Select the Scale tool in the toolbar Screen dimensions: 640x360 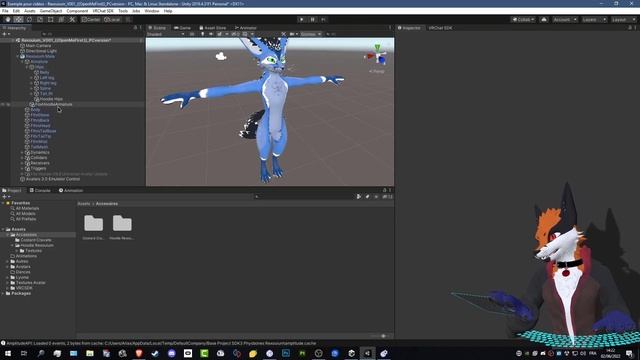[x=40, y=19]
